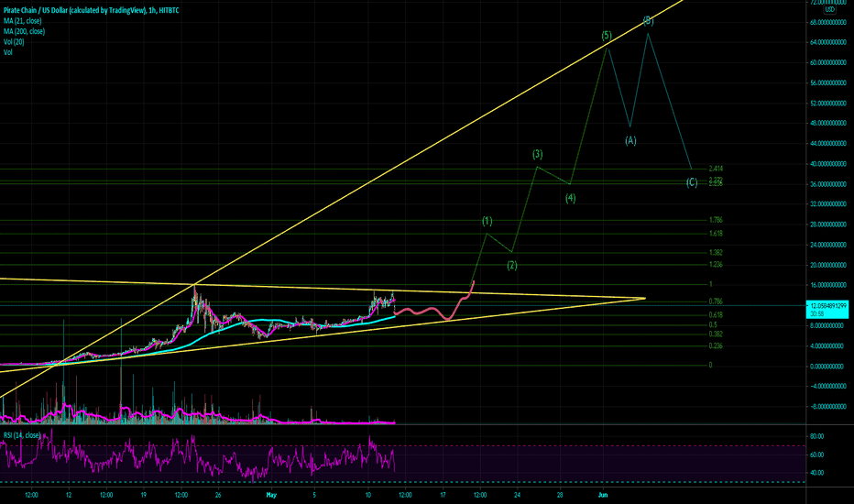Viewport: 854px width, 504px height.
Task: Click the 0.786 Fibonacci level label
Action: 716,301
